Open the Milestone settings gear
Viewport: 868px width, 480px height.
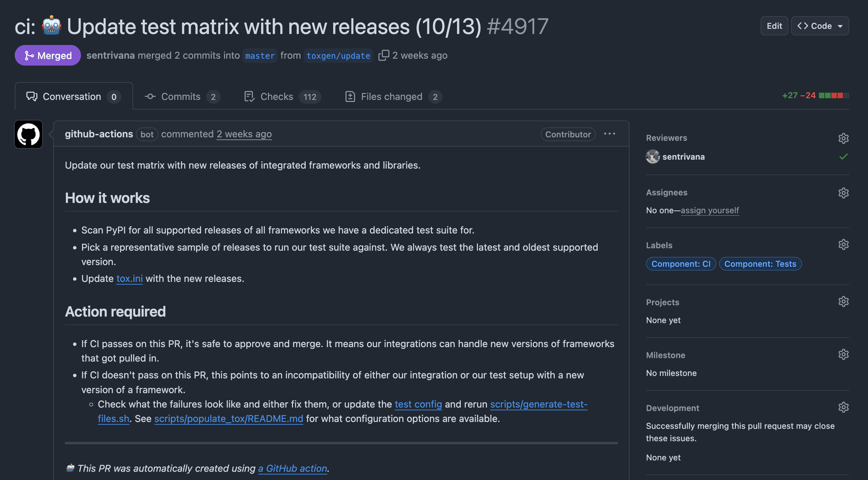pos(843,354)
